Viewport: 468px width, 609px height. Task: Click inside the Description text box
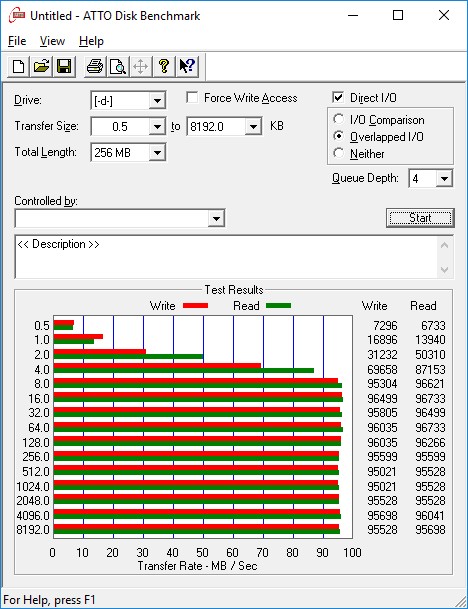227,256
